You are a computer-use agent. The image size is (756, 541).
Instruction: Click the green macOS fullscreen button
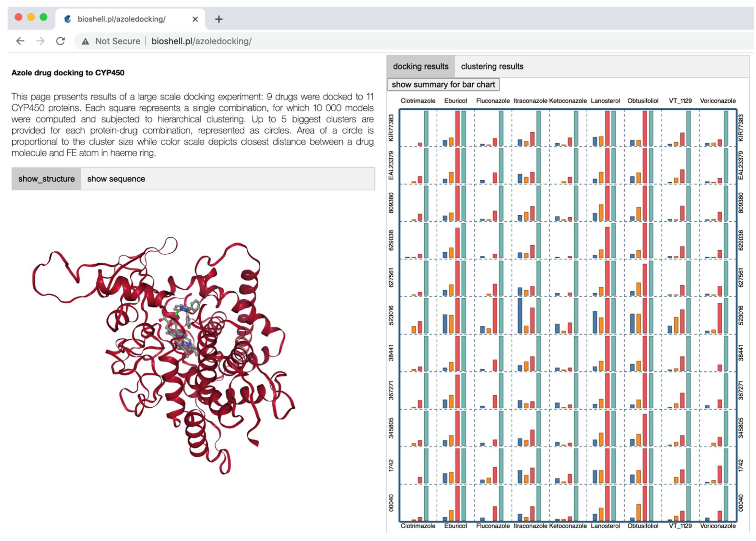coord(43,17)
